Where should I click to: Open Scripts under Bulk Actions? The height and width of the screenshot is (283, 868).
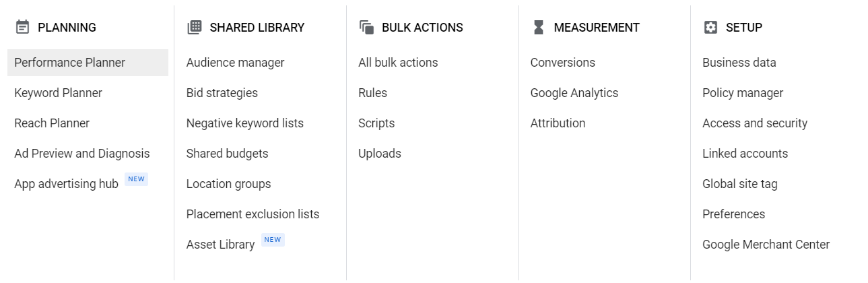[376, 123]
